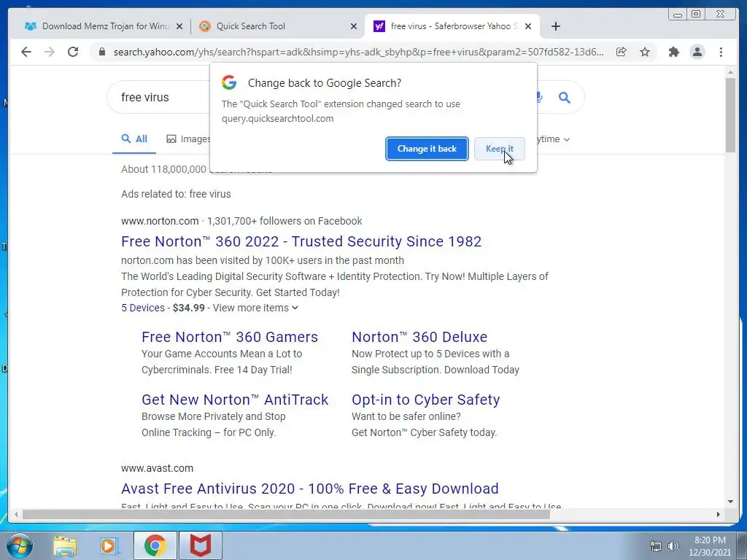This screenshot has width=747, height=560.
Task: Click the URL address bar
Action: [x=358, y=52]
